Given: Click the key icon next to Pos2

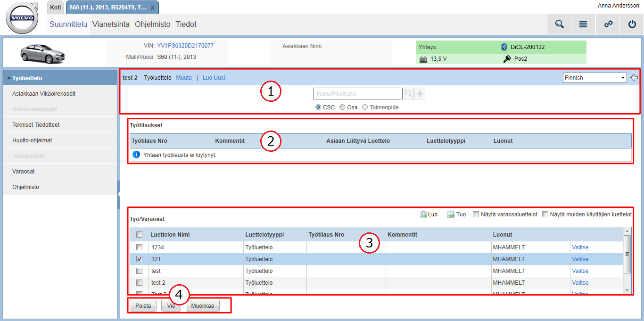Looking at the screenshot, I should pos(507,59).
